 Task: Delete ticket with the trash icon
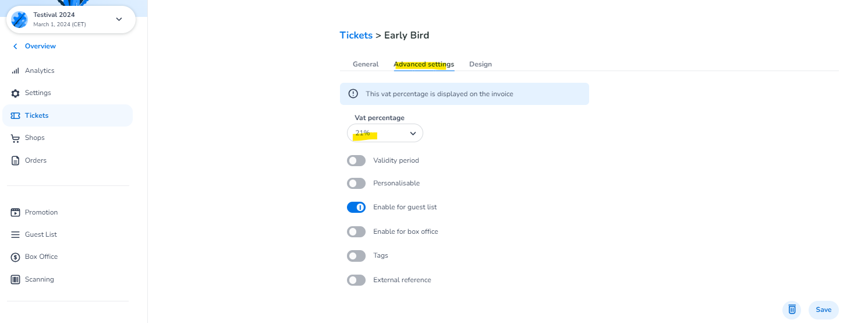[792, 310]
